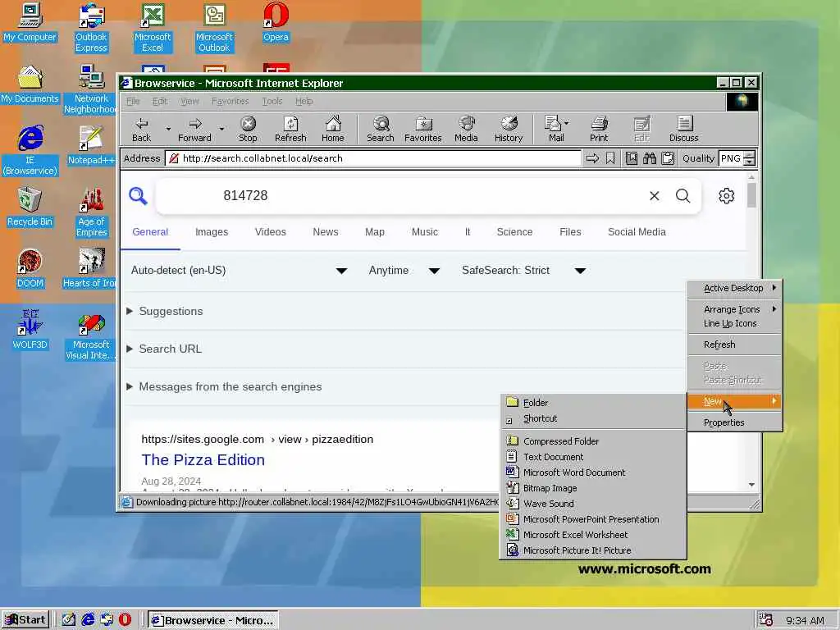
Task: Select the Microsoft Excel desktop icon
Action: (153, 28)
